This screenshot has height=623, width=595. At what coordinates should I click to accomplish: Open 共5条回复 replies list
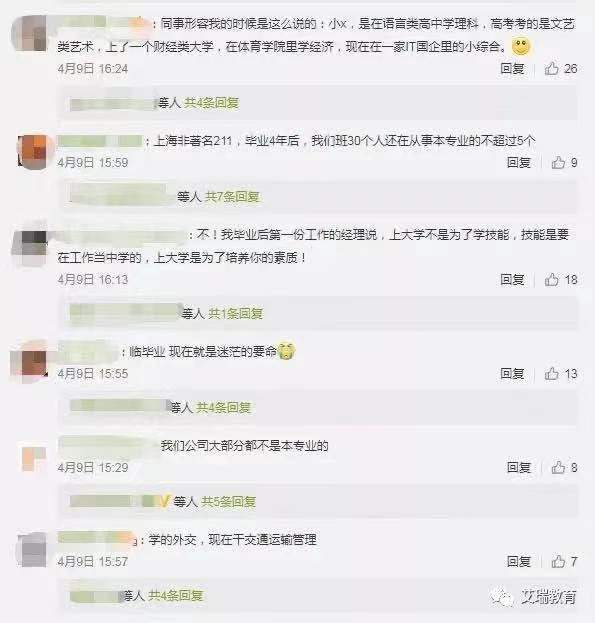(x=228, y=502)
